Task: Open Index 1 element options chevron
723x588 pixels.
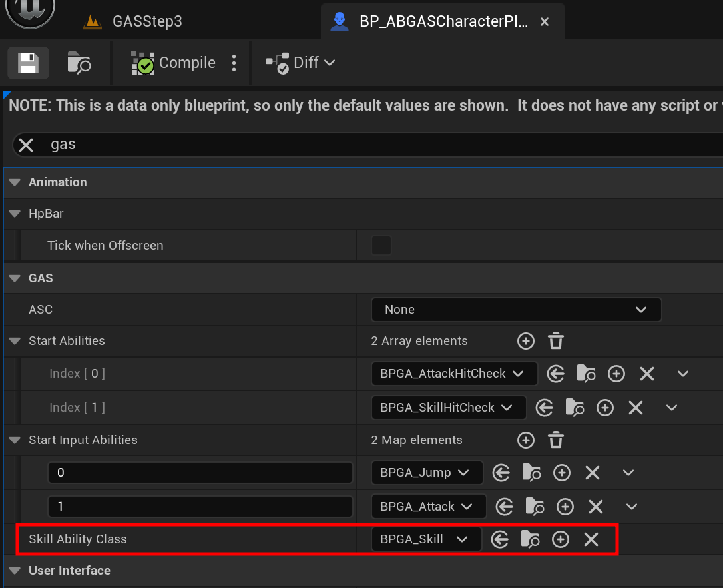Action: pos(672,408)
